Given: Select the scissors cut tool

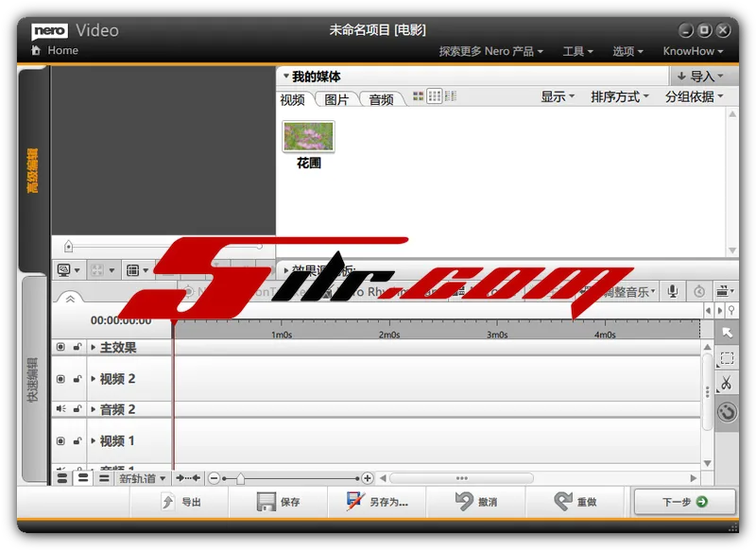Looking at the screenshot, I should click(x=726, y=384).
